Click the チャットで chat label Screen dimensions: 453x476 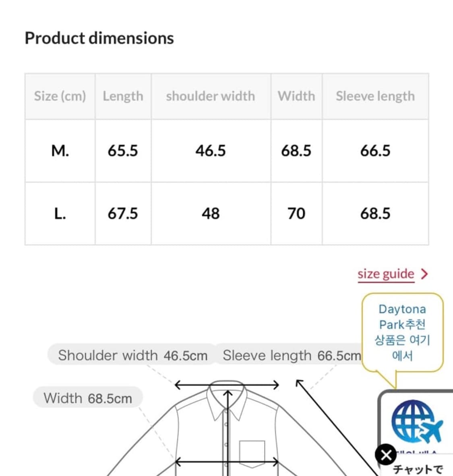[x=418, y=469]
